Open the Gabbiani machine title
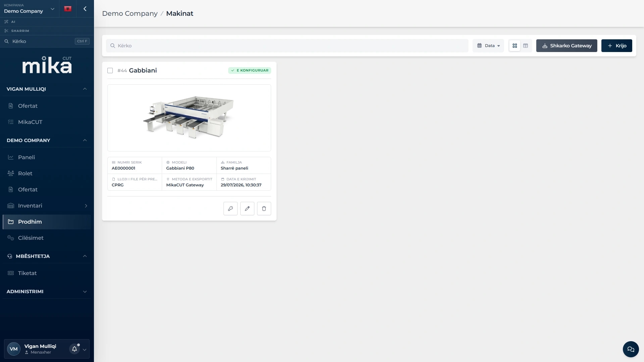 143,71
